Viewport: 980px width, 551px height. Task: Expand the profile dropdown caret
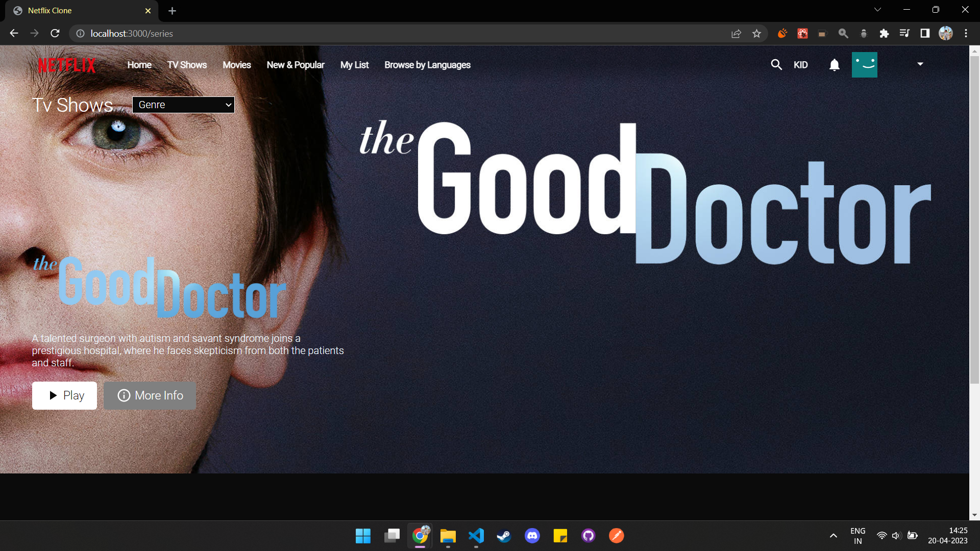(920, 64)
